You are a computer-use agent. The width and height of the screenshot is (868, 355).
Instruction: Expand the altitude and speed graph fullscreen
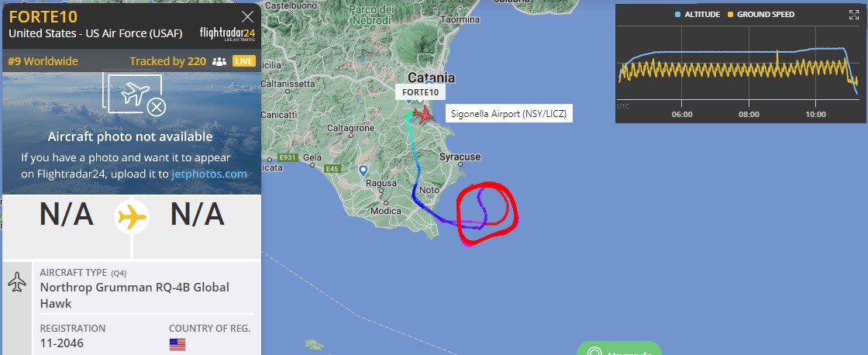click(853, 15)
